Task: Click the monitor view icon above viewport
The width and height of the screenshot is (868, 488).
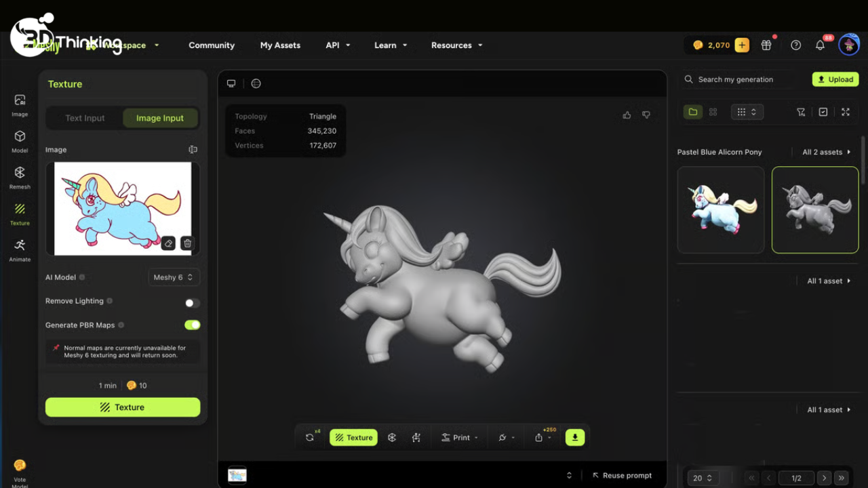Action: pyautogui.click(x=231, y=83)
